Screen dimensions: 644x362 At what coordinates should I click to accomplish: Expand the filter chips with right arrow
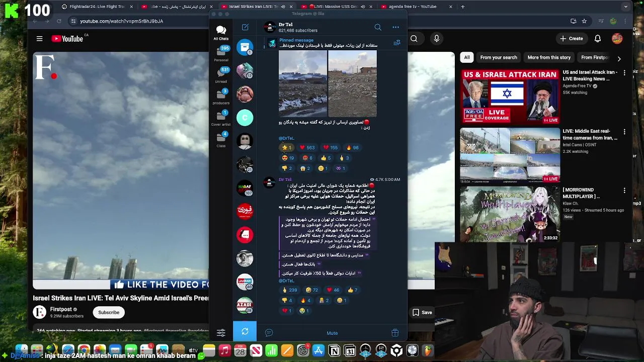pyautogui.click(x=619, y=58)
